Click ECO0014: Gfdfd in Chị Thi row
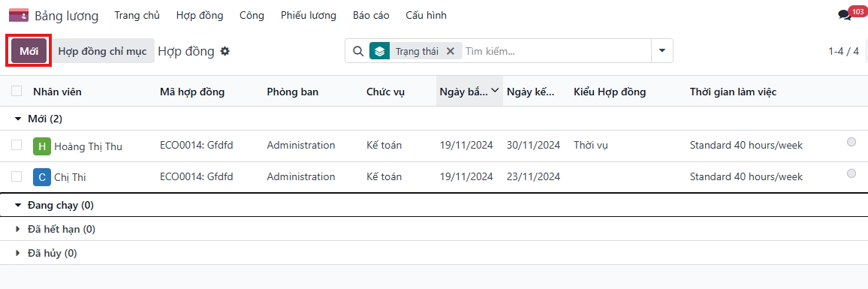 [197, 176]
